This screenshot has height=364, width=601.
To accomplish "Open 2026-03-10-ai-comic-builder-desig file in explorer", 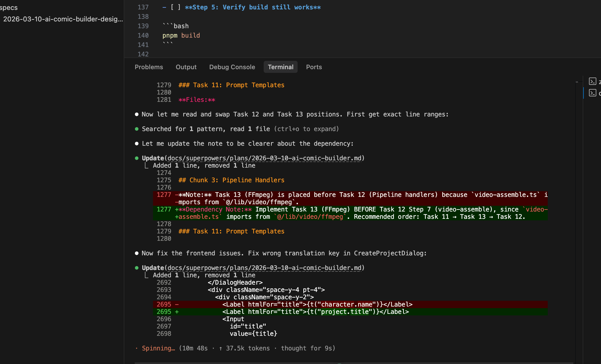I will pos(63,19).
